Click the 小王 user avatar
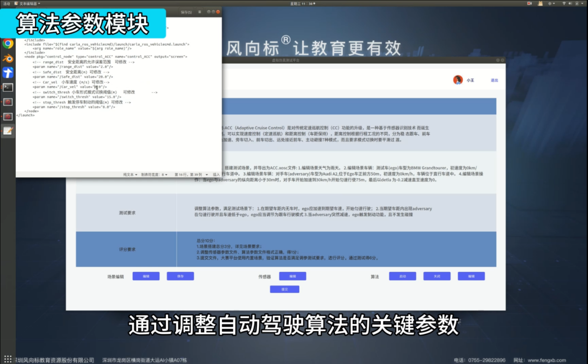The image size is (588, 364). click(458, 79)
